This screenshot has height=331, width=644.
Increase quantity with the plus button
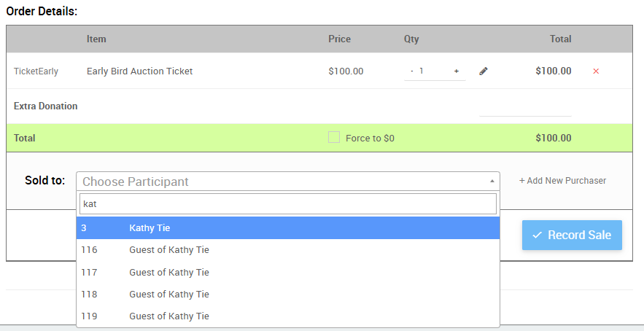(457, 71)
